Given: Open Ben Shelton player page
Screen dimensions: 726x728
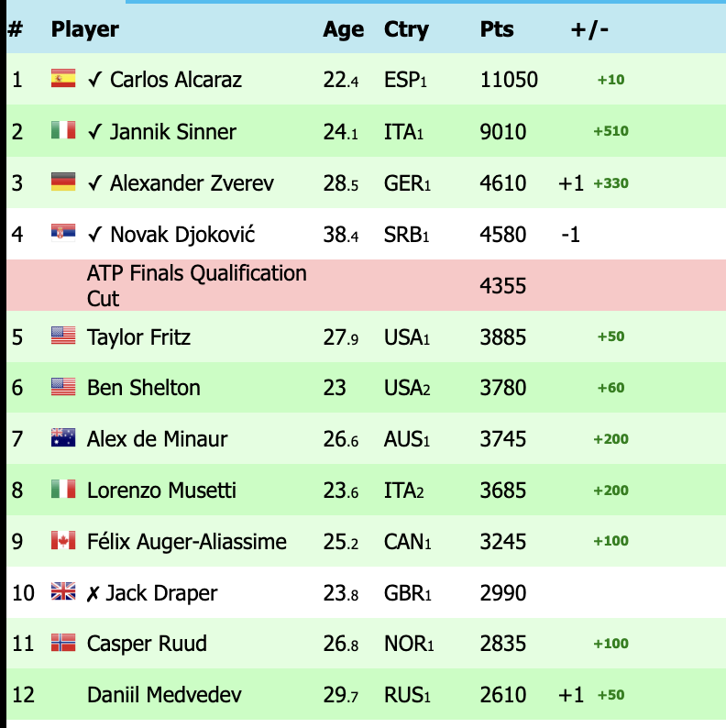Looking at the screenshot, I should pyautogui.click(x=144, y=388).
